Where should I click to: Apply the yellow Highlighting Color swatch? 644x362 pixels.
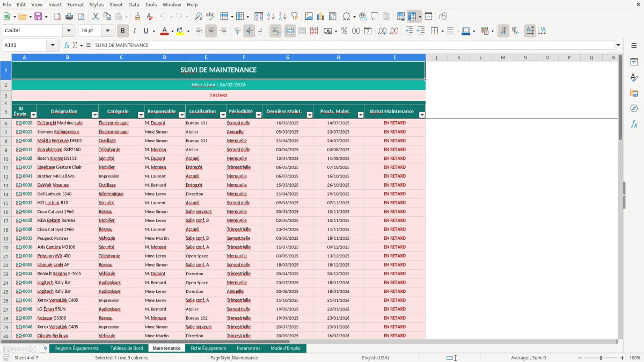tap(180, 31)
